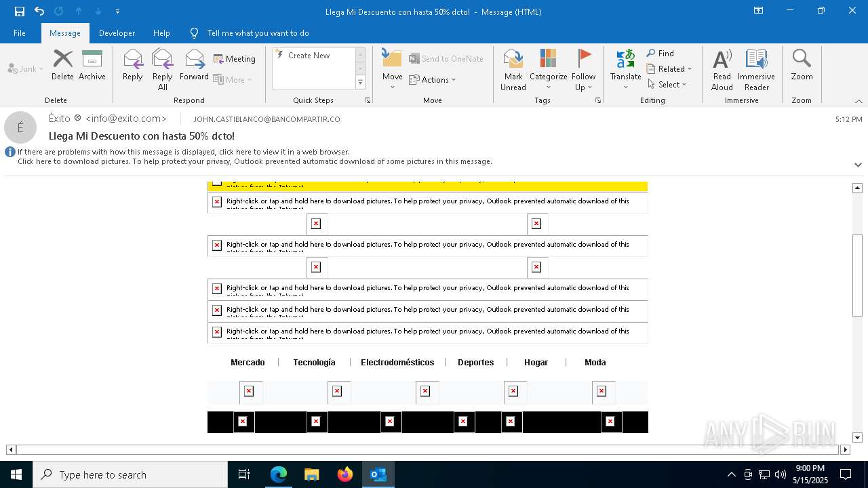Customize Quick Access Toolbar dropdown

[117, 12]
